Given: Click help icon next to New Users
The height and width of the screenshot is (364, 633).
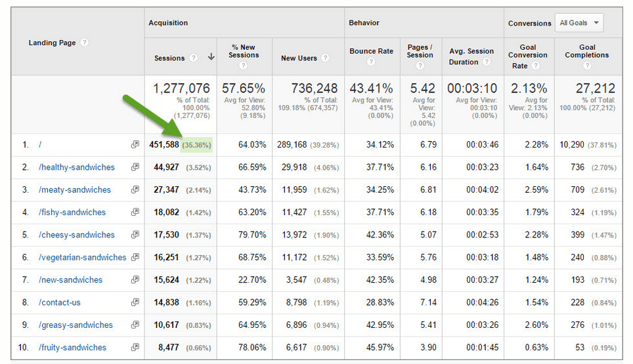Looking at the screenshot, I should pos(326,58).
